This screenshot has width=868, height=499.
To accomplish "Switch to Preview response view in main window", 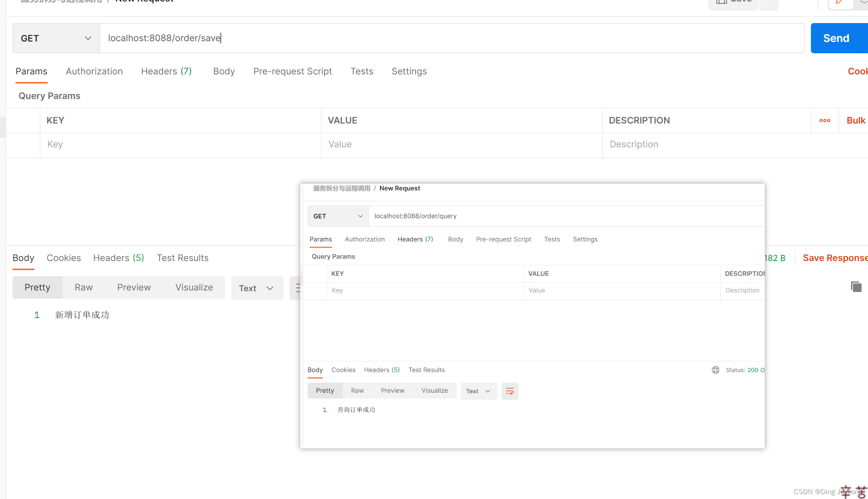I will (134, 287).
